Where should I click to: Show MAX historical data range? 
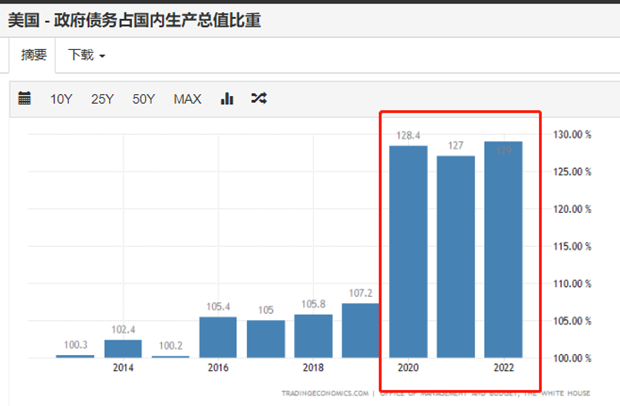click(187, 99)
